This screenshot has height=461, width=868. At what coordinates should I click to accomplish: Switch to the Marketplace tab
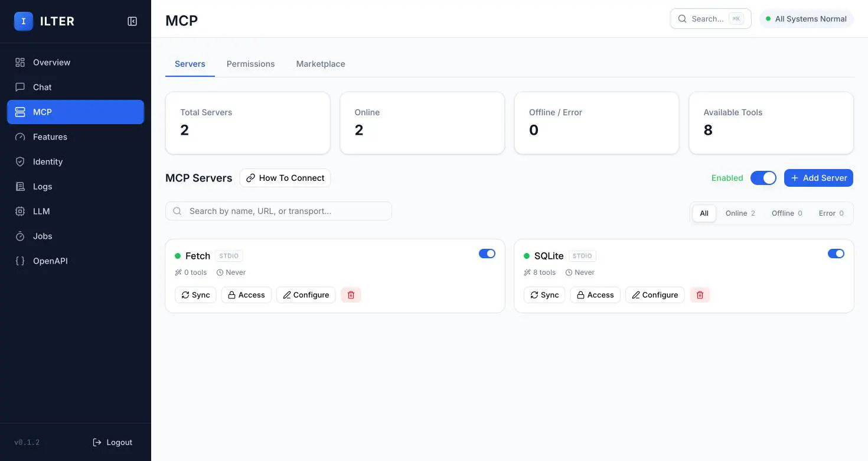321,64
